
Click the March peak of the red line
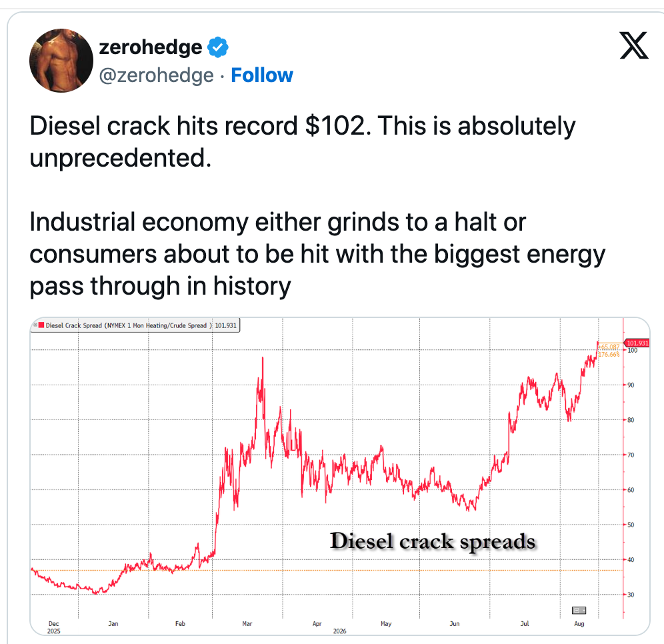263,358
